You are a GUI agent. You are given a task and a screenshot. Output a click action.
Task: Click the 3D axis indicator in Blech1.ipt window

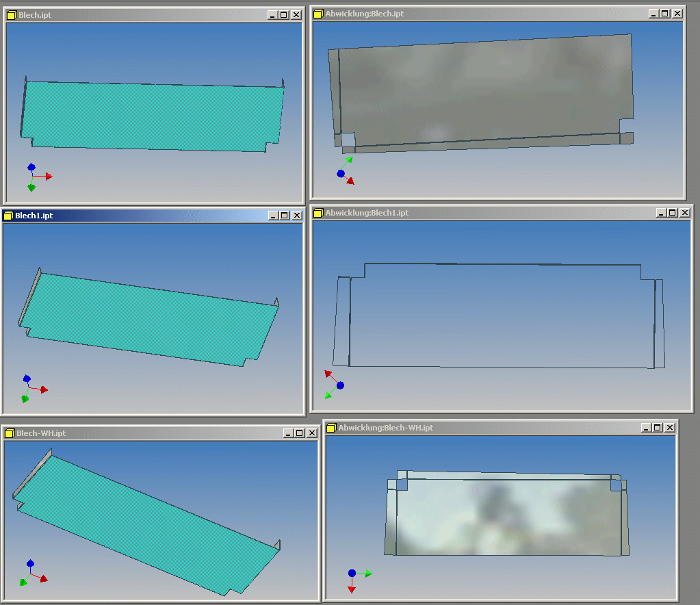[x=34, y=389]
